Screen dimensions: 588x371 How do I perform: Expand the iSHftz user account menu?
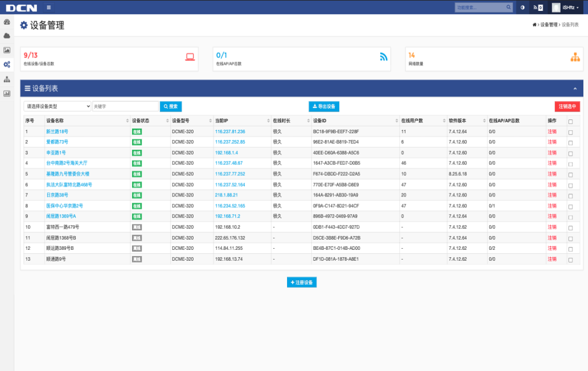point(566,7)
